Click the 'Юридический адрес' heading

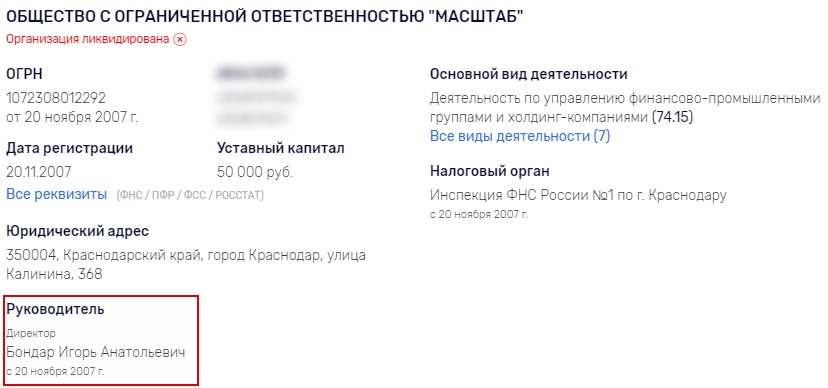click(77, 231)
